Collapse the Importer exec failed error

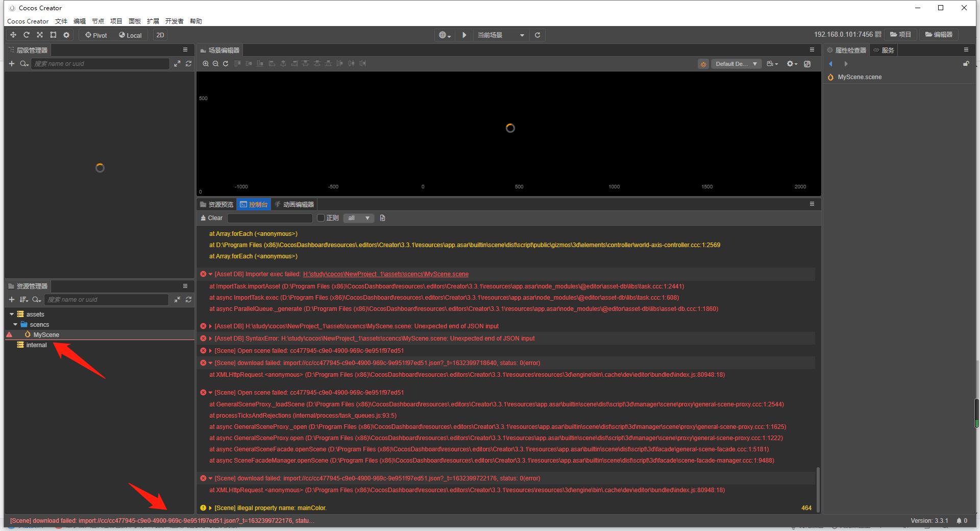(x=210, y=274)
